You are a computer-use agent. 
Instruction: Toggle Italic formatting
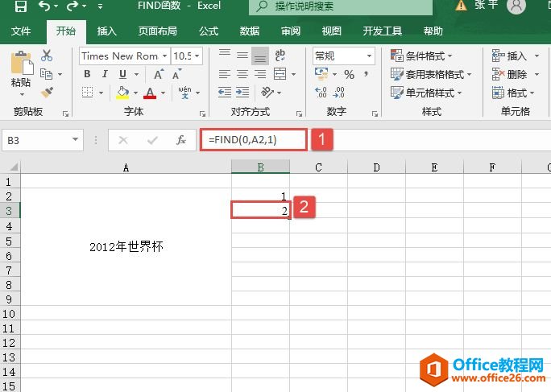point(105,74)
